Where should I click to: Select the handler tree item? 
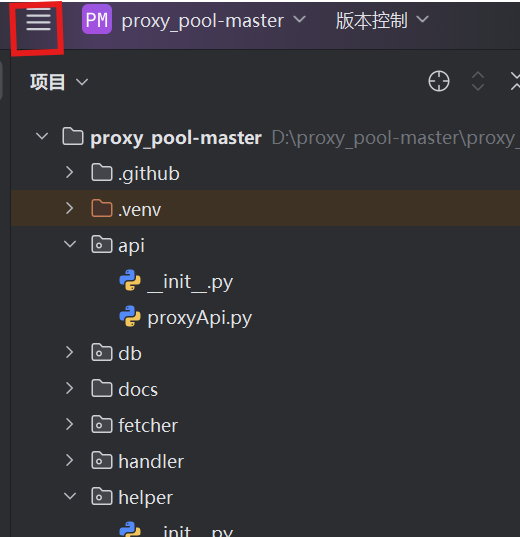point(151,461)
